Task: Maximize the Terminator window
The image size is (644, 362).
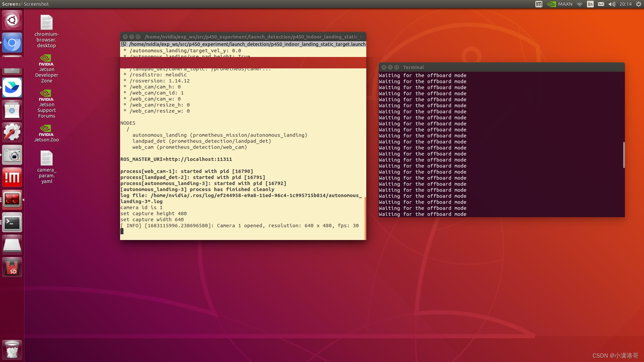Action: pos(138,37)
